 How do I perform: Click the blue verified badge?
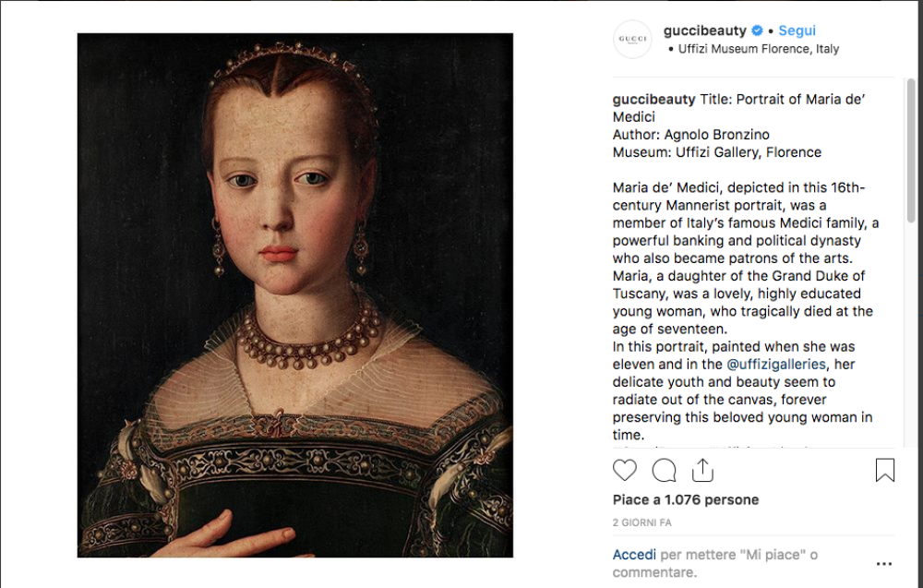click(757, 30)
